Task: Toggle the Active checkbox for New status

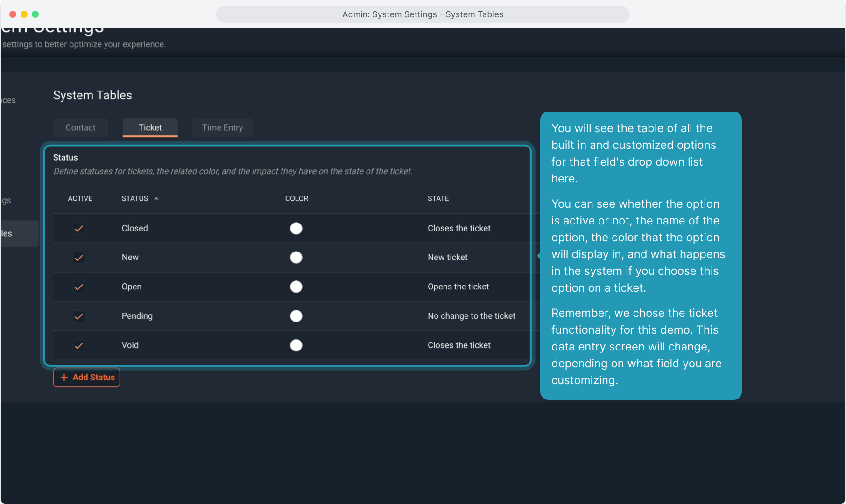Action: pyautogui.click(x=79, y=258)
